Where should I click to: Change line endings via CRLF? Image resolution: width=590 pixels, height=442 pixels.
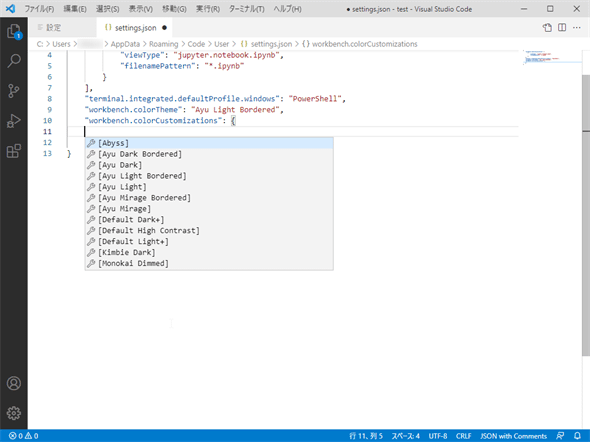click(464, 436)
